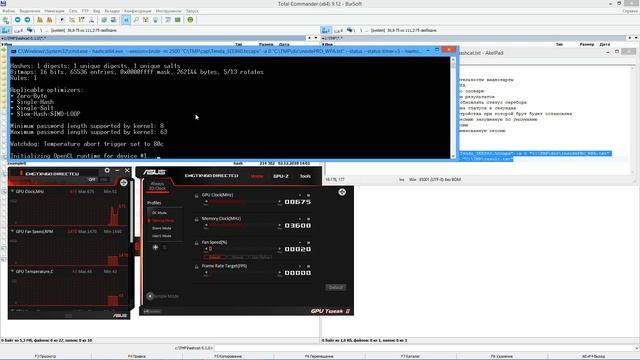Open right panel directory history dropdown arrow
This screenshot has width=640, height=360.
(636, 38)
